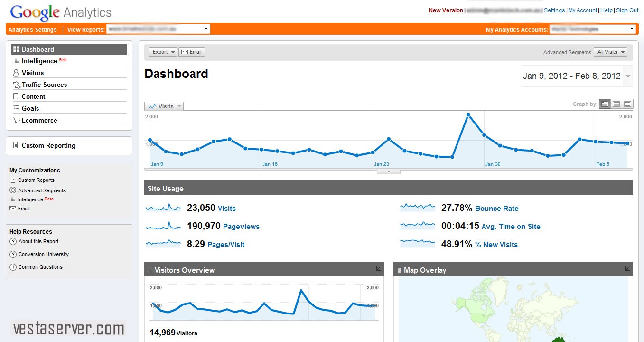Open the My Analytics Accounts dropdown
This screenshot has height=342, width=644.
tap(592, 29)
